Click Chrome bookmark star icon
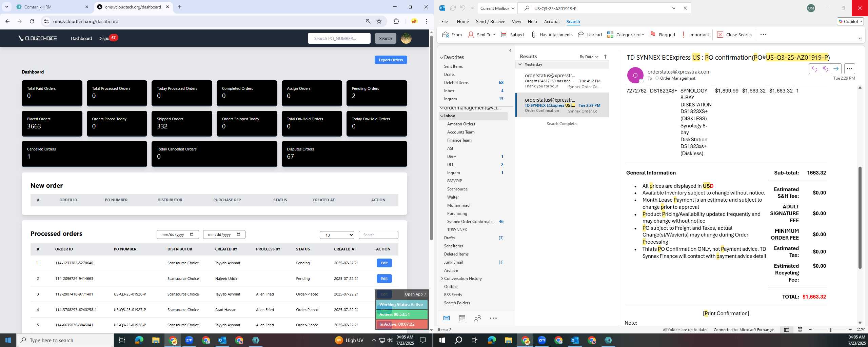The image size is (868, 347). (x=379, y=21)
